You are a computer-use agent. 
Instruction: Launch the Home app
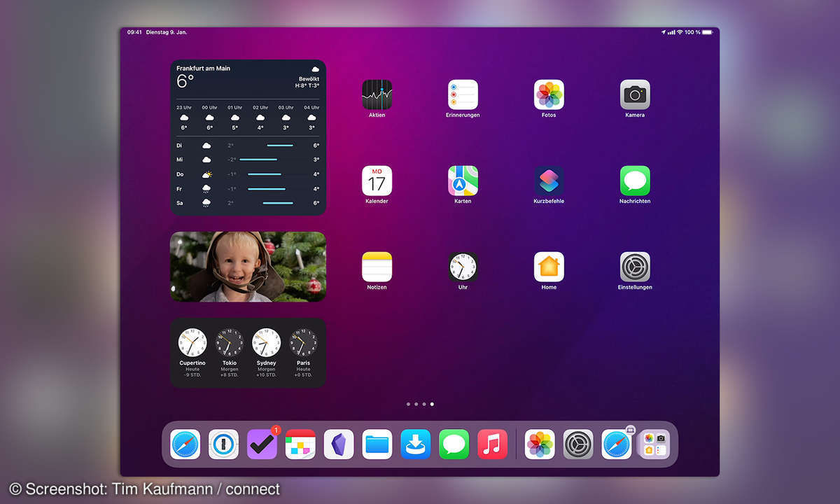(x=549, y=267)
